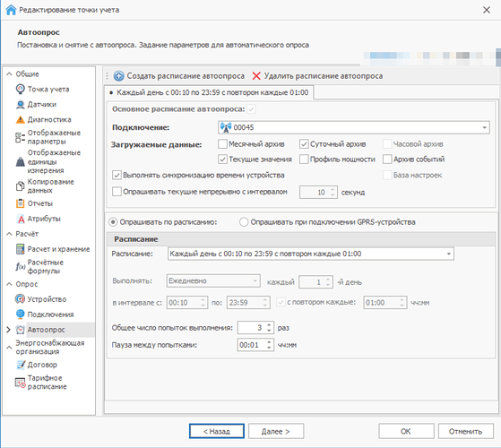Uncheck the Суточный архив checkbox
The height and width of the screenshot is (448, 501).
[x=304, y=144]
